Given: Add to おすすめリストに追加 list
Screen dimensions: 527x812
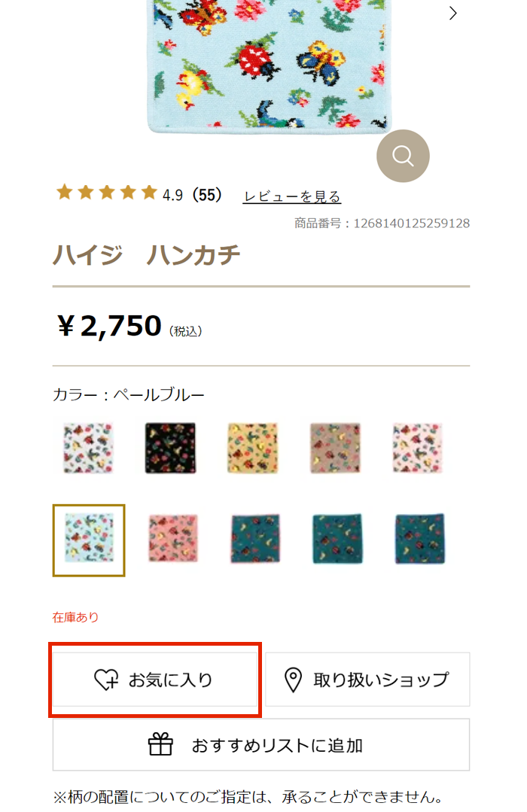Looking at the screenshot, I should pos(261,745).
